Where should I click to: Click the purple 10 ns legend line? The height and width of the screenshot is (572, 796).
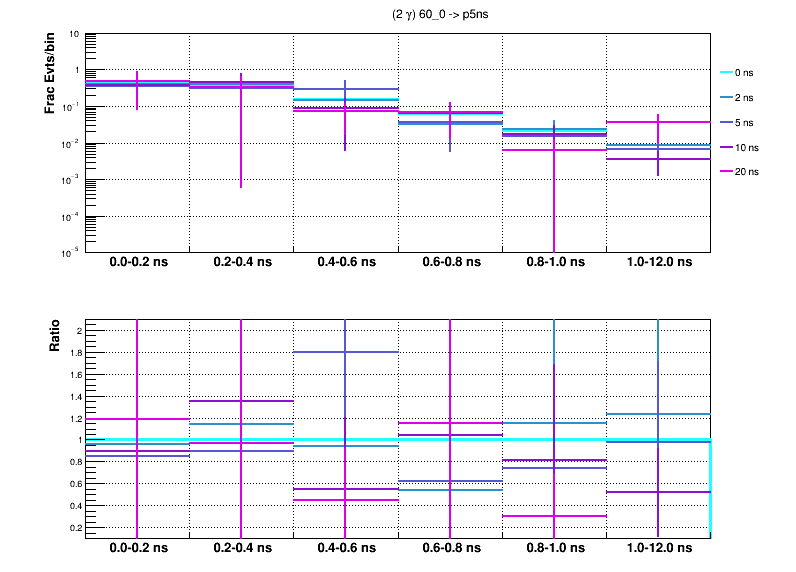[x=726, y=147]
